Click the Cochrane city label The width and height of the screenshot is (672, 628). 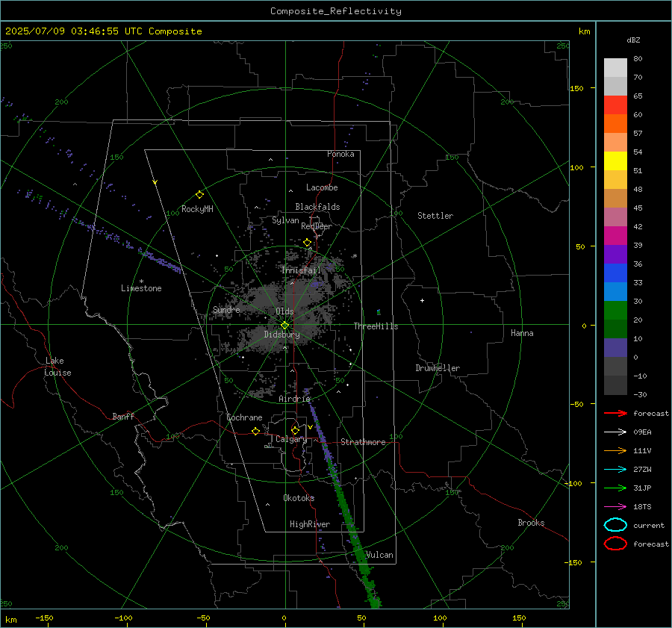tap(244, 417)
